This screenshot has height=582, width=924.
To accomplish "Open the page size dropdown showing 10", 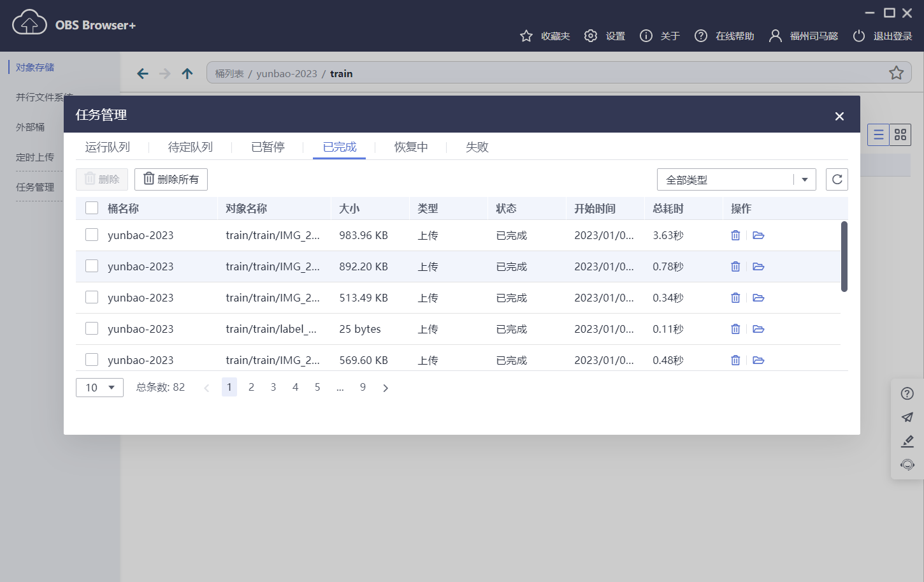I will coord(99,388).
